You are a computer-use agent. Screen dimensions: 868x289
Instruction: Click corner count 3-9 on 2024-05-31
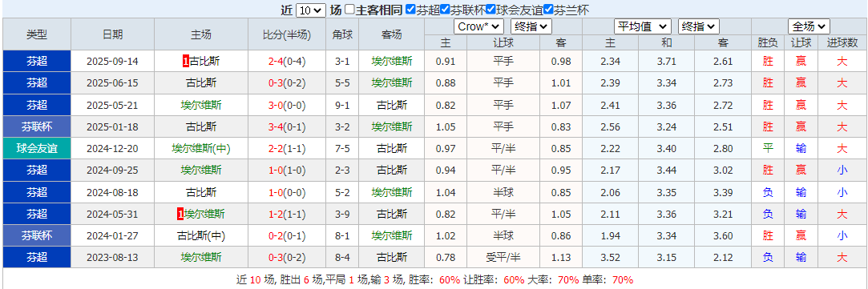[342, 214]
